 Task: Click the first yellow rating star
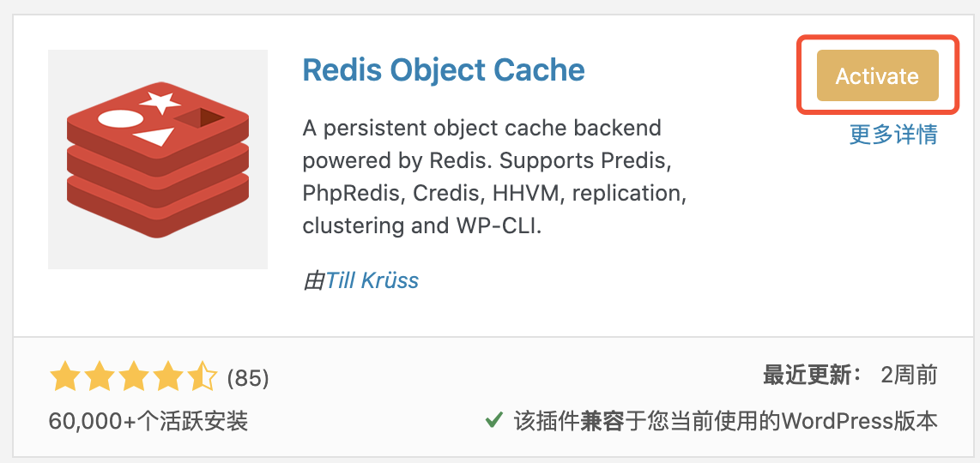65,378
